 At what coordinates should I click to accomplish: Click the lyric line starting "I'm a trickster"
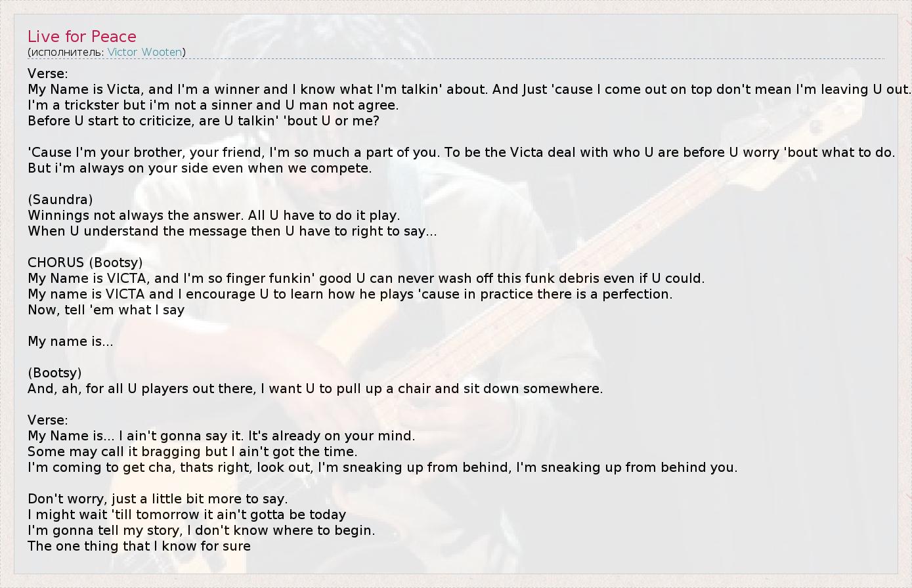coord(213,105)
